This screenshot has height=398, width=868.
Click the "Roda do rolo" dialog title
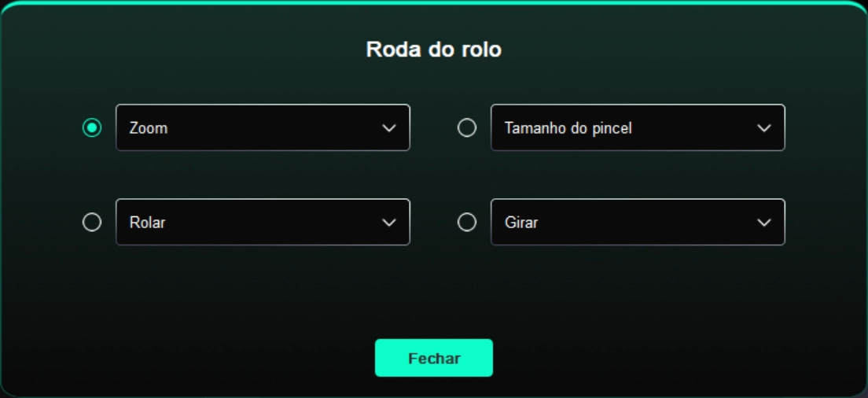pyautogui.click(x=434, y=50)
